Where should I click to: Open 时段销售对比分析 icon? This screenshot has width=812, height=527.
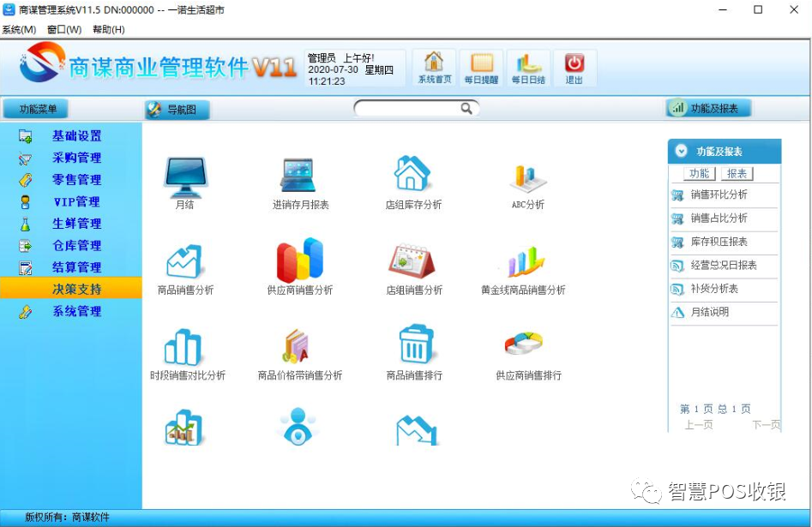point(185,351)
